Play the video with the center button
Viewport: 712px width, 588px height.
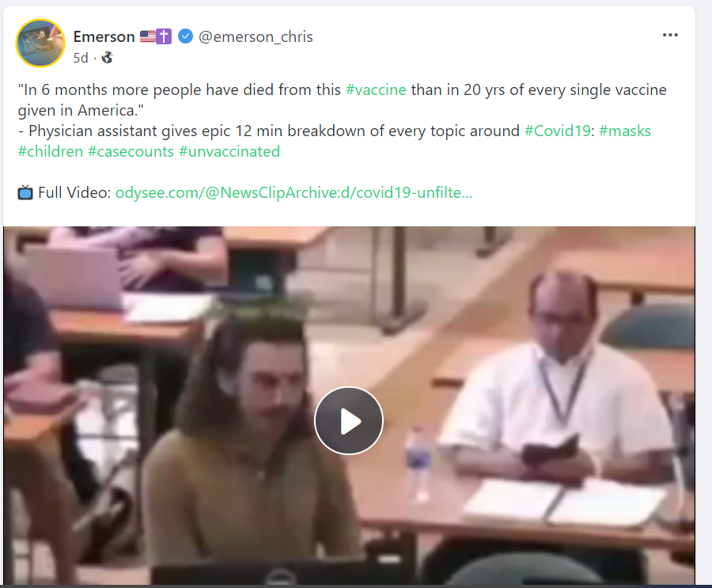349,420
